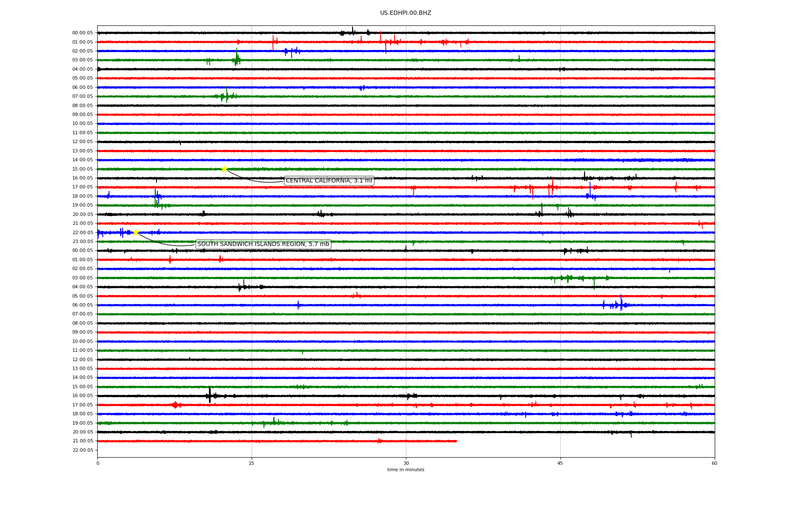
Task: Click the large black spike on the lower 16:00:05 trace
Action: pyautogui.click(x=210, y=395)
